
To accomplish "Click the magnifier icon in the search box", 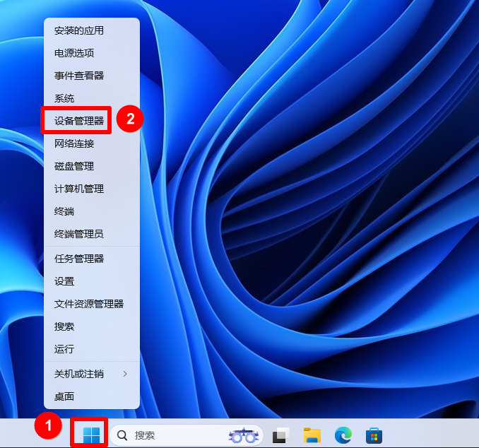I will coord(122,435).
